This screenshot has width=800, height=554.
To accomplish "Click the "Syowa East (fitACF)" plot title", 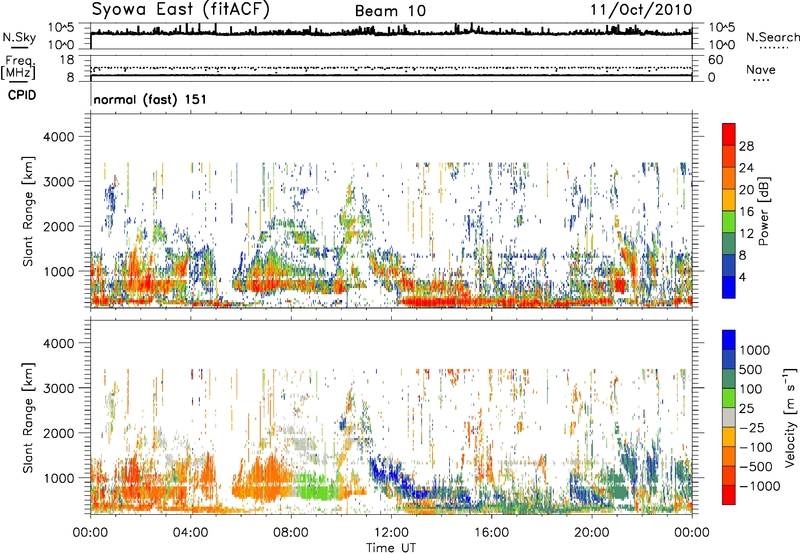I will pos(181,9).
